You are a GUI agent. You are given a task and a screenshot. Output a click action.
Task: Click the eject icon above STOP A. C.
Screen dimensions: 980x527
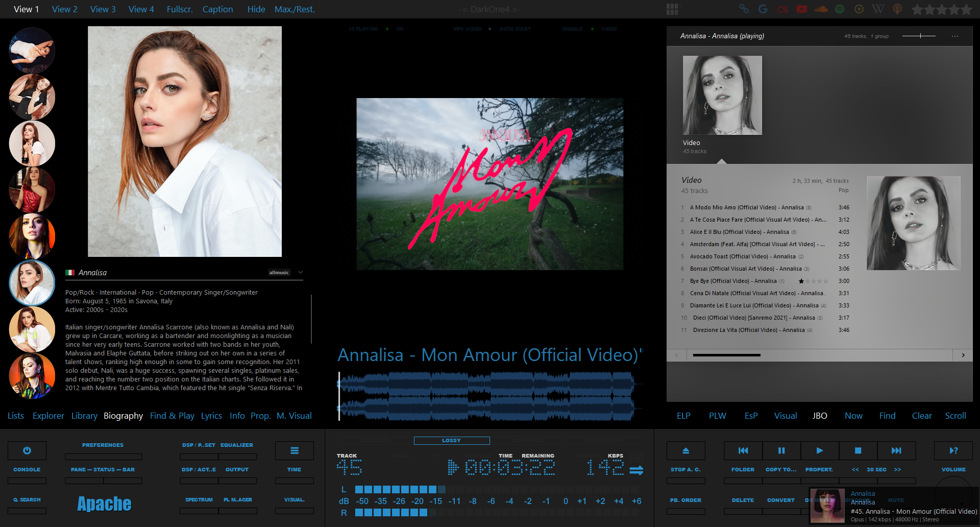[686, 450]
